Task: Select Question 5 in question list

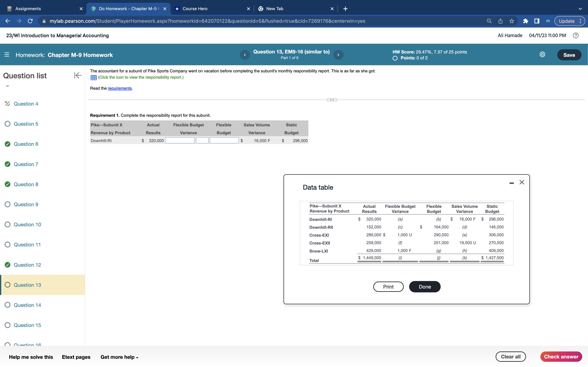Action: click(x=26, y=124)
